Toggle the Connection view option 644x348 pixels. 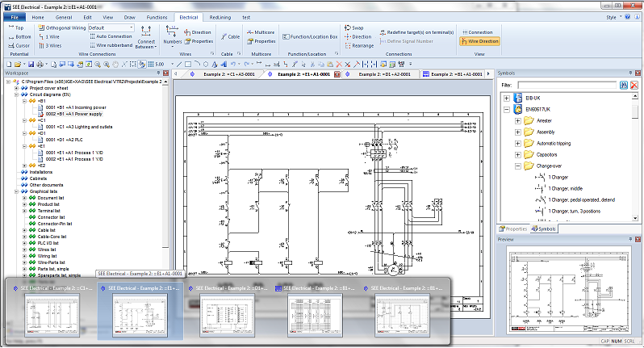(x=477, y=32)
